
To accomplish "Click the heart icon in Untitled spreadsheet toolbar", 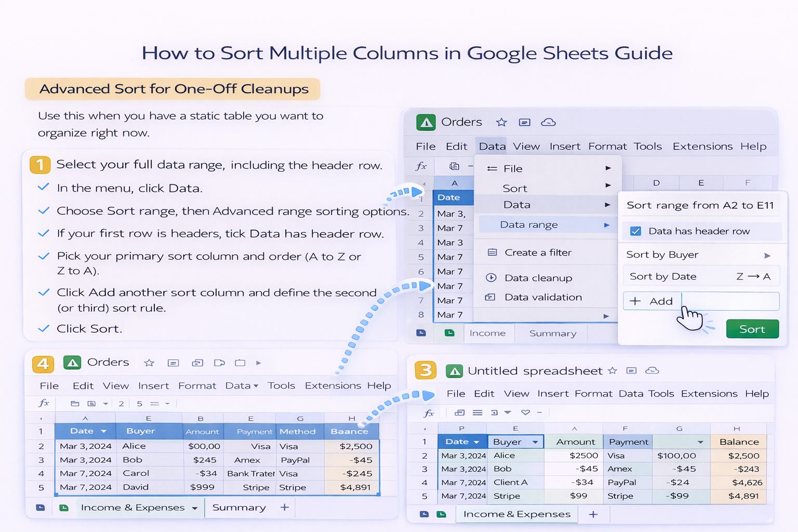I will pyautogui.click(x=525, y=413).
